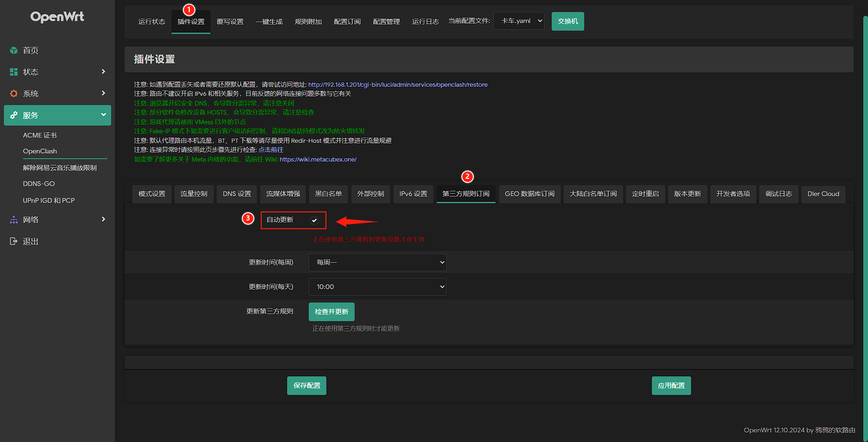
Task: Click the logout door icon
Action: click(14, 241)
